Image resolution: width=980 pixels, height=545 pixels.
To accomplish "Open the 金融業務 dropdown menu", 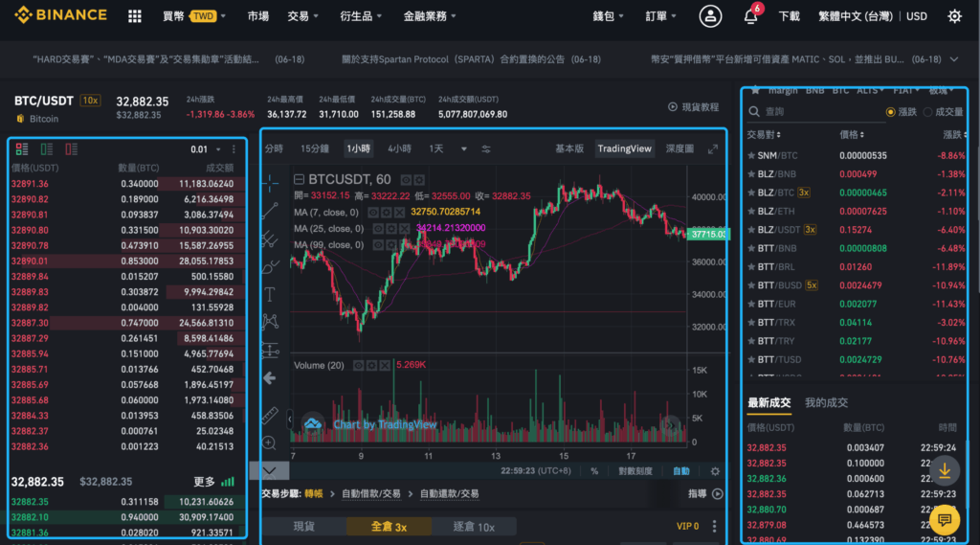I will coord(430,16).
